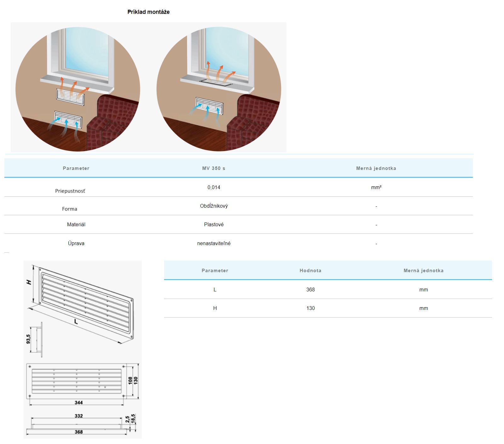Select the 'Hodnota' column header
This screenshot has height=444, width=504.
310,271
